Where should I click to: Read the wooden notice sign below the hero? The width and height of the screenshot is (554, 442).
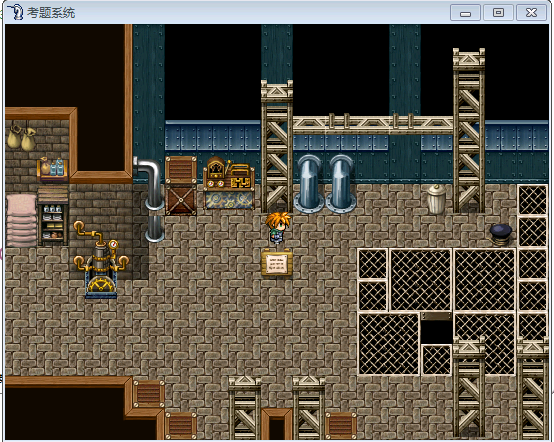pyautogui.click(x=277, y=263)
